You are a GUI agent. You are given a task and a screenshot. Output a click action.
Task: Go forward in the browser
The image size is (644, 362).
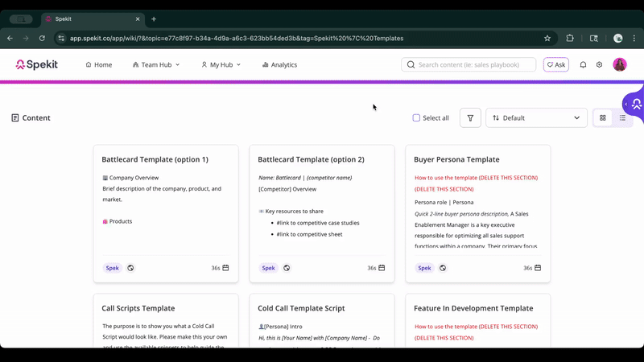(x=26, y=38)
